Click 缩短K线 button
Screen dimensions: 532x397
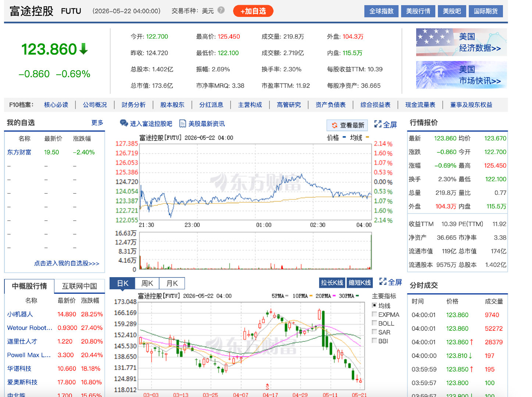360,282
